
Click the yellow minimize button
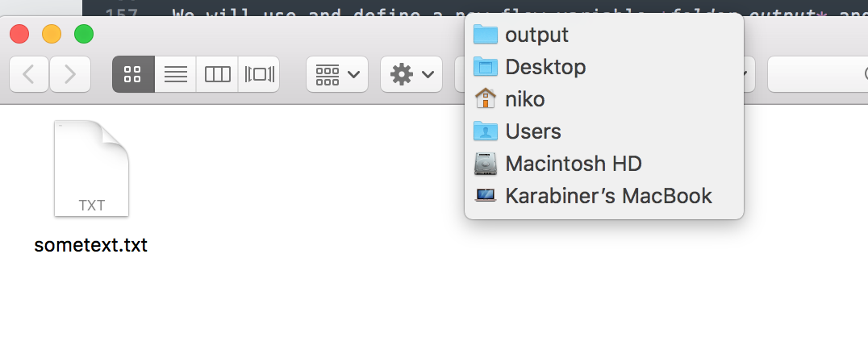point(52,35)
